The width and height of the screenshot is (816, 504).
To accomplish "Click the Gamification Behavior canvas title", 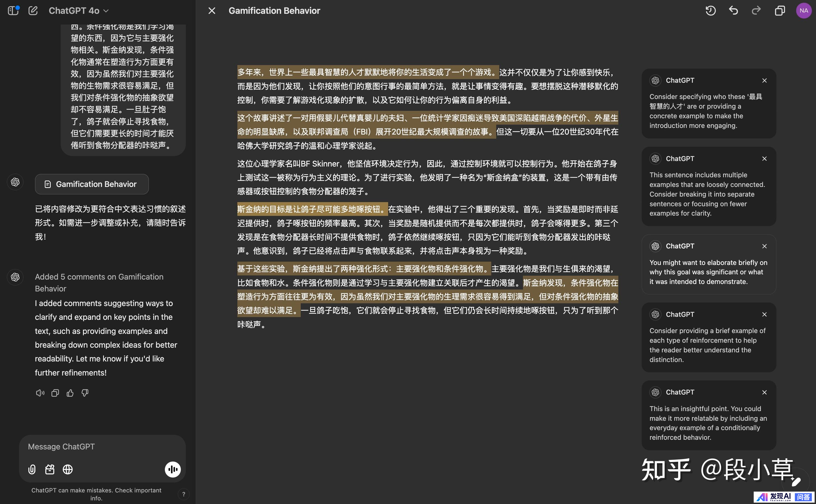I will 274,11.
